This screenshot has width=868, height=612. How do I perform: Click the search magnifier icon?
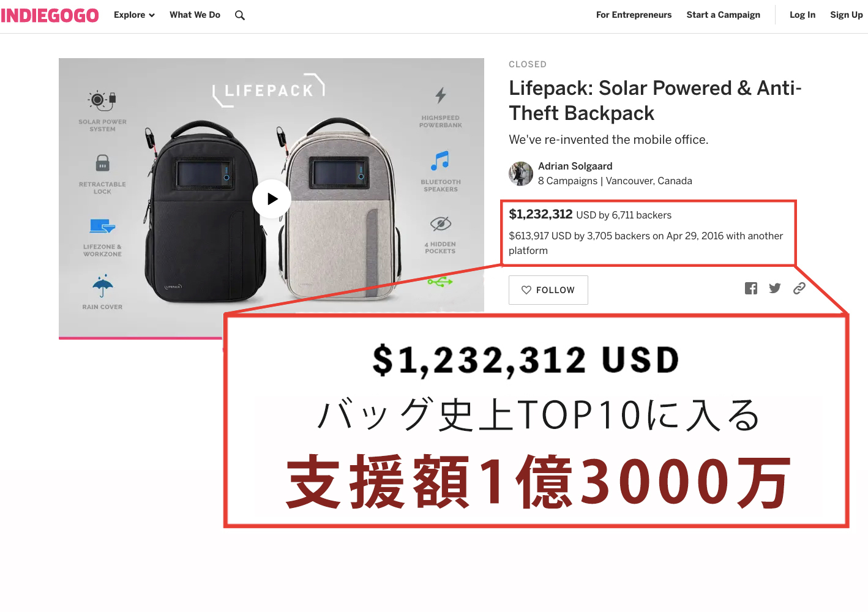(240, 15)
